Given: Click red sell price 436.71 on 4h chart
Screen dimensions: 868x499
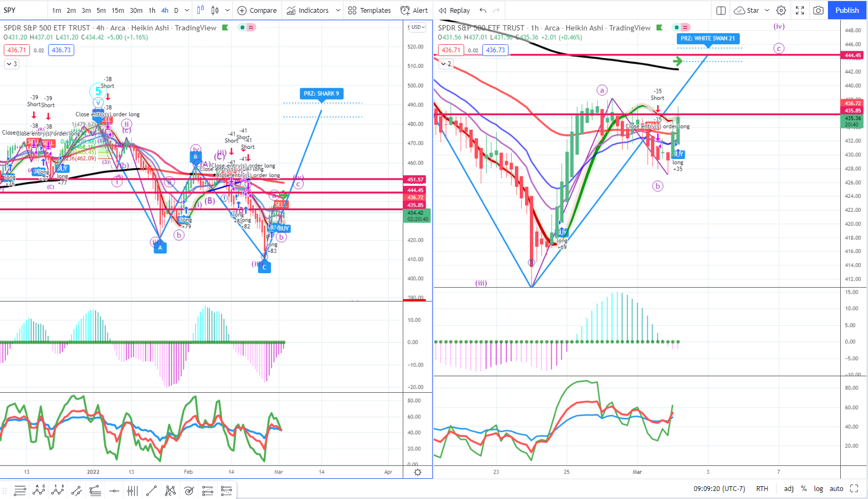Looking at the screenshot, I should click(x=17, y=50).
